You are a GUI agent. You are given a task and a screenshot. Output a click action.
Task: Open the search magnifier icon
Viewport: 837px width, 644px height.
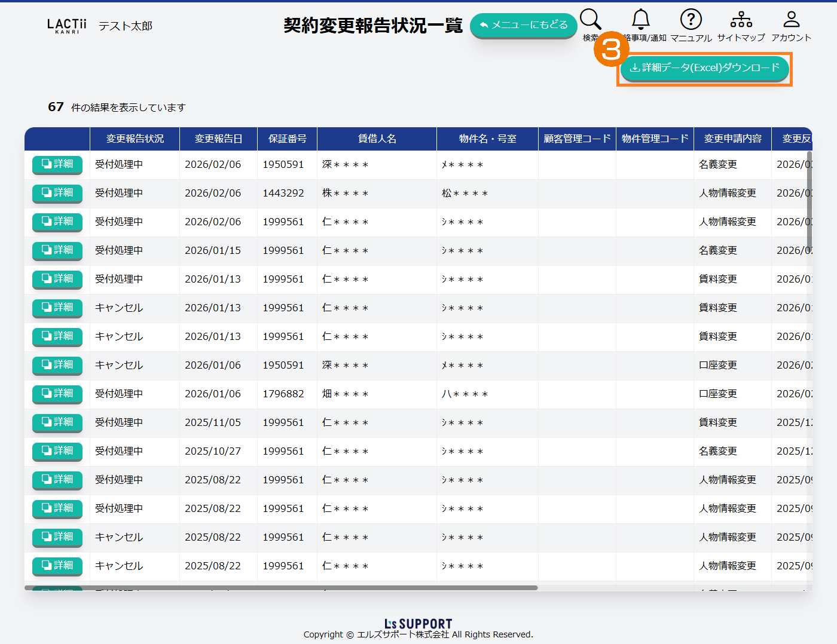click(590, 21)
